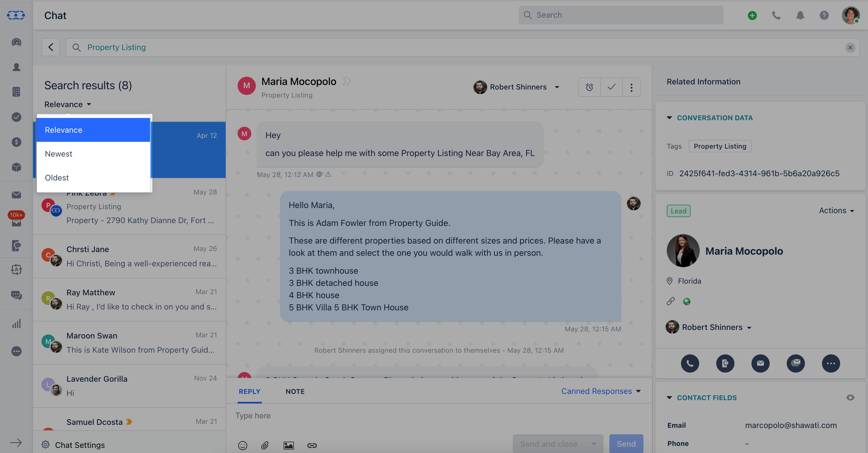868x453 pixels.
Task: Collapse the Conversation Data section
Action: click(669, 118)
